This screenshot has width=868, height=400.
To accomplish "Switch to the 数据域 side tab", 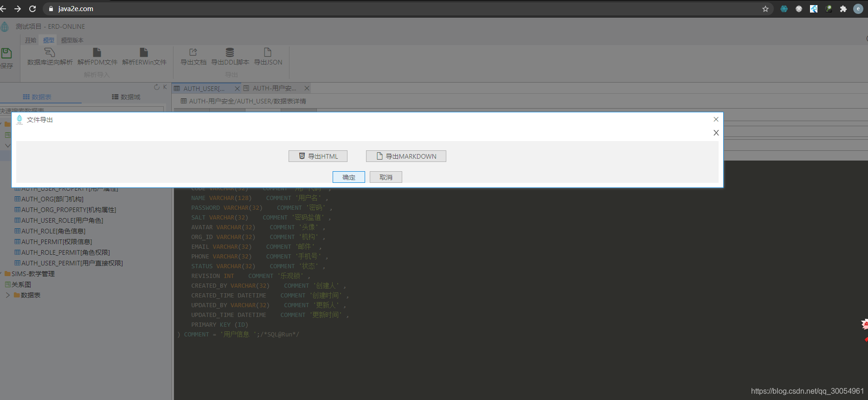I will tap(126, 97).
